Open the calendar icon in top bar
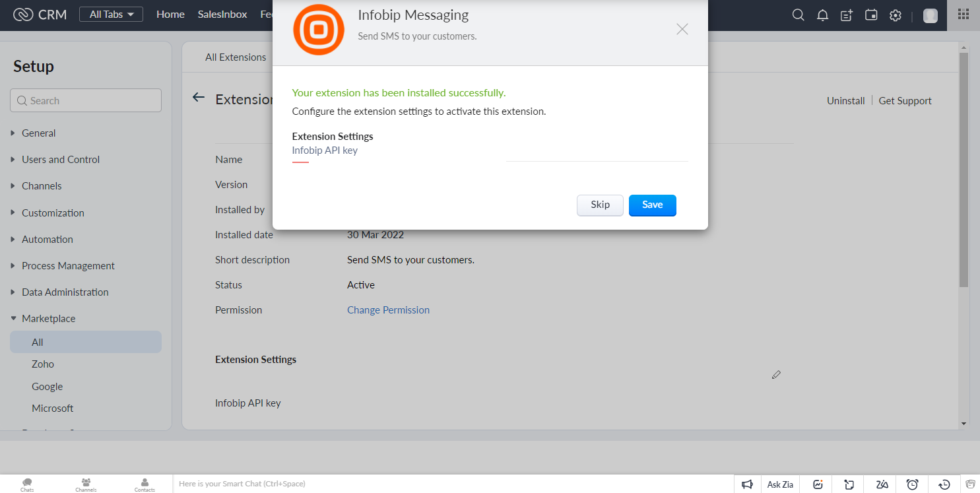The image size is (980, 493). [x=871, y=15]
